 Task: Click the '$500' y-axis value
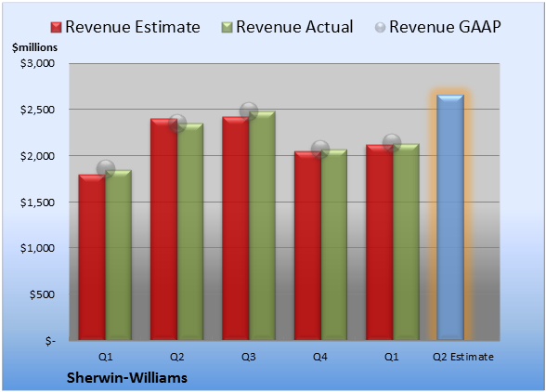(x=42, y=294)
